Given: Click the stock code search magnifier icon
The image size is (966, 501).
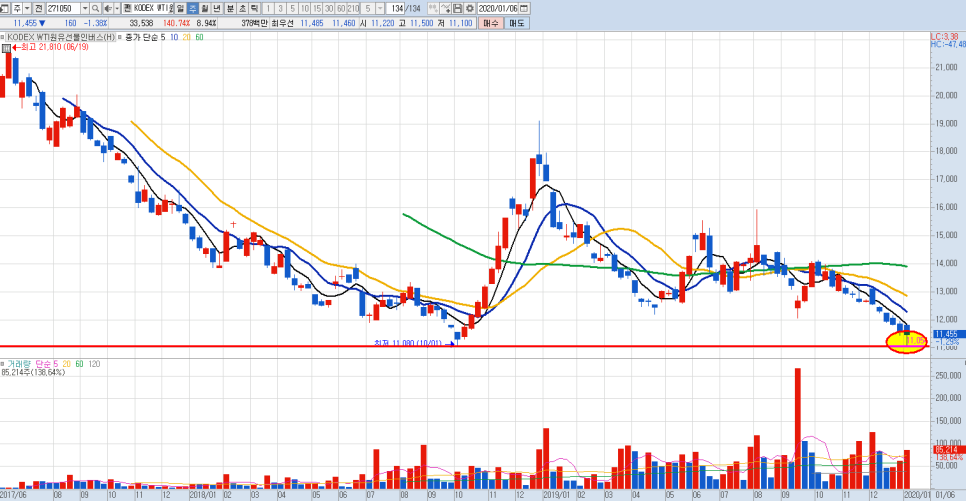Looking at the screenshot, I should coord(96,9).
